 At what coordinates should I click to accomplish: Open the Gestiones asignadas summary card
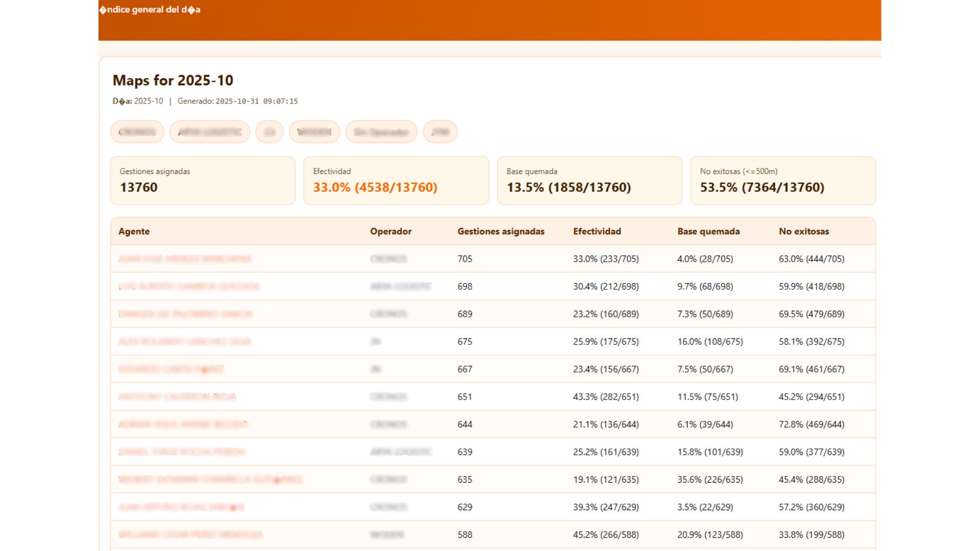202,181
